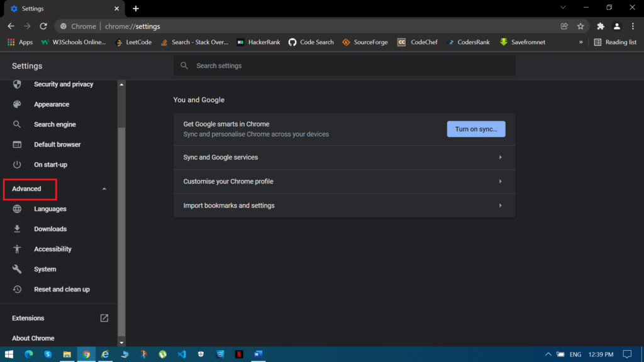The image size is (644, 362).
Task: Click the Search settings input field
Action: pyautogui.click(x=344, y=66)
